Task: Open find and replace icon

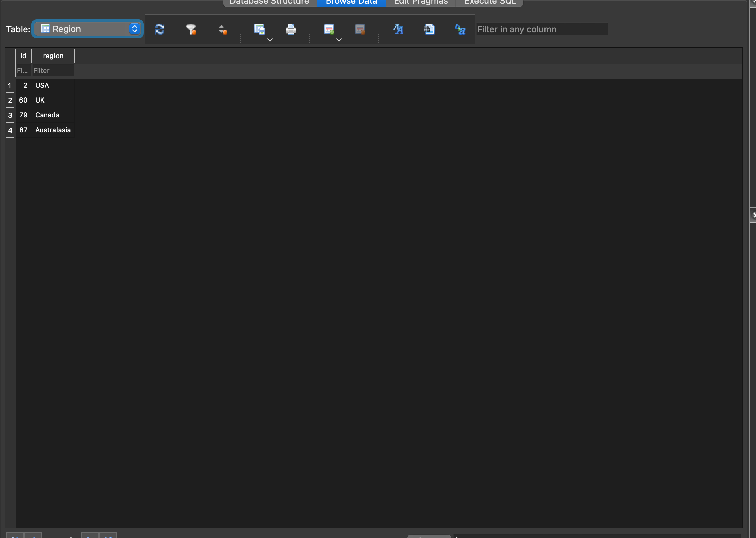Action: point(460,29)
